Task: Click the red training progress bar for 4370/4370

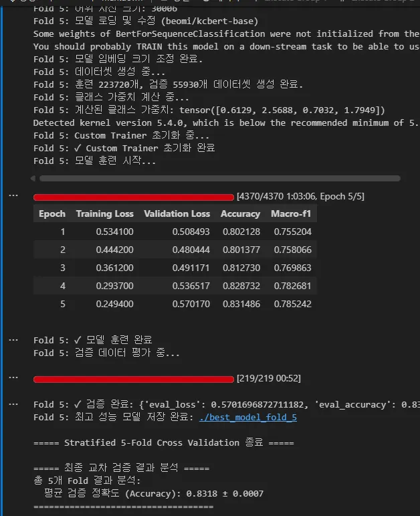Action: point(134,197)
